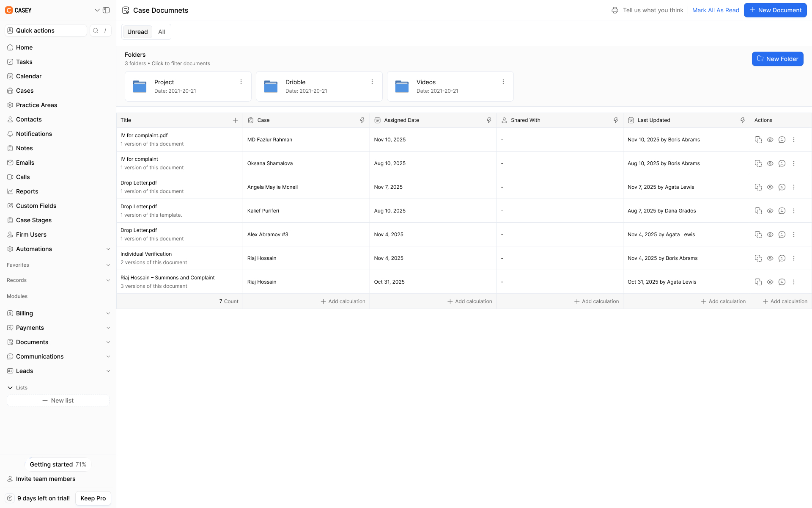
Task: Click the printer icon in top bar
Action: pos(615,10)
